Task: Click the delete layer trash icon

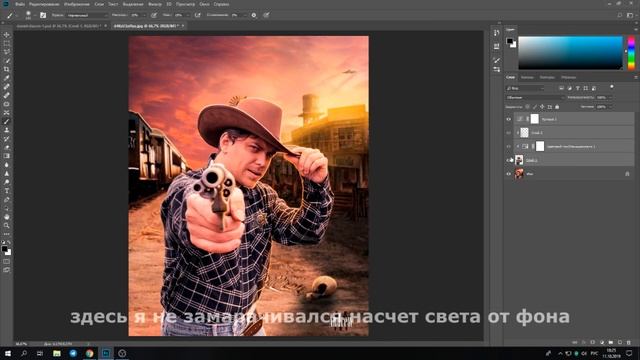Action: [629, 342]
